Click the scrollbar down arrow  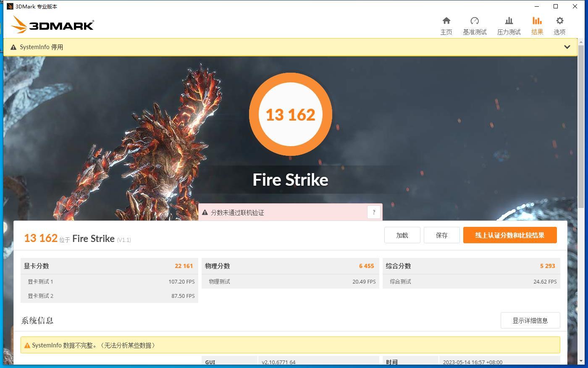coord(581,362)
